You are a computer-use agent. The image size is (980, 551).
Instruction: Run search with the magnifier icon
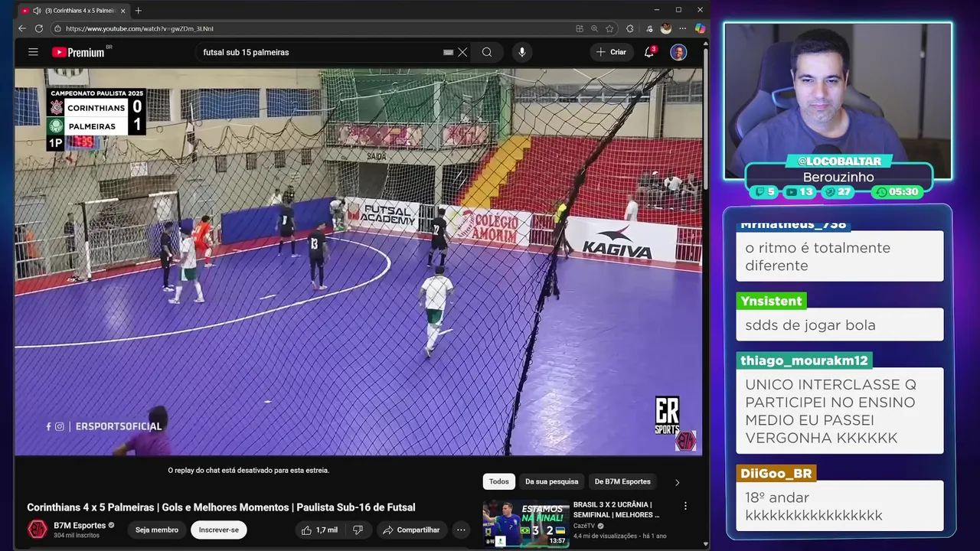pos(487,52)
